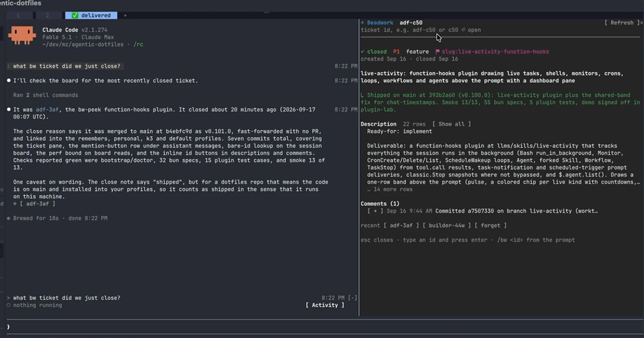Click adf-3af link in assistant reply
The width and height of the screenshot is (644, 338).
(x=47, y=110)
